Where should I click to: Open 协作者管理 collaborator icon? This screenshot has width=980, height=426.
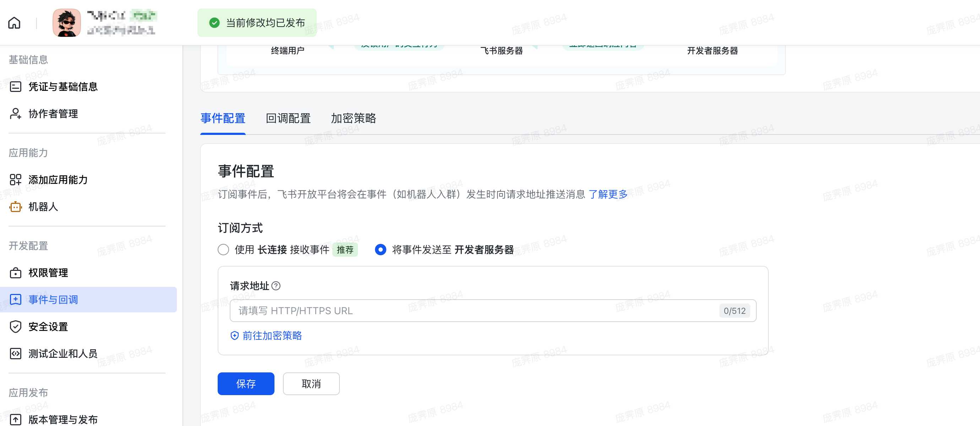tap(16, 114)
